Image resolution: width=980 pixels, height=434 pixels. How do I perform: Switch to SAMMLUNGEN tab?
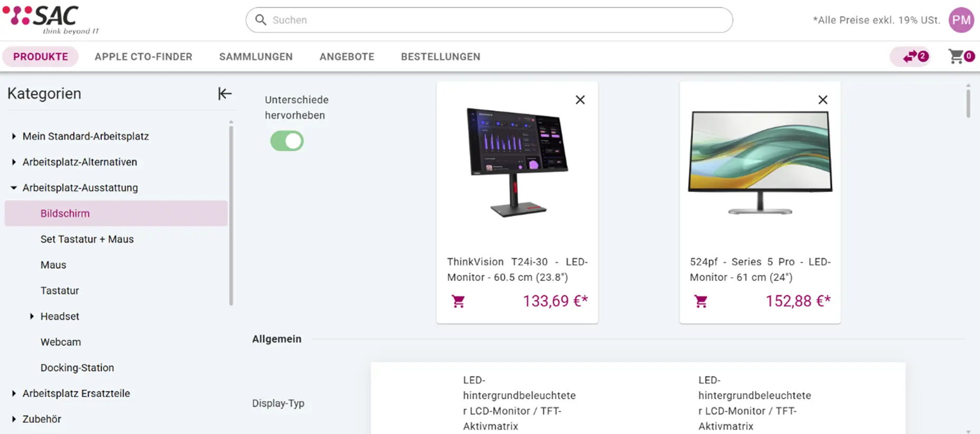click(256, 56)
